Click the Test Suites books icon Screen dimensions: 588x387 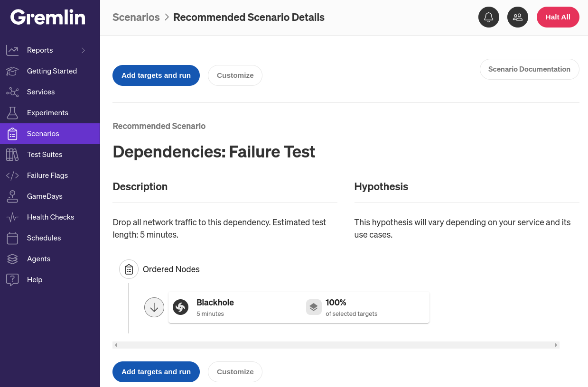[12, 155]
